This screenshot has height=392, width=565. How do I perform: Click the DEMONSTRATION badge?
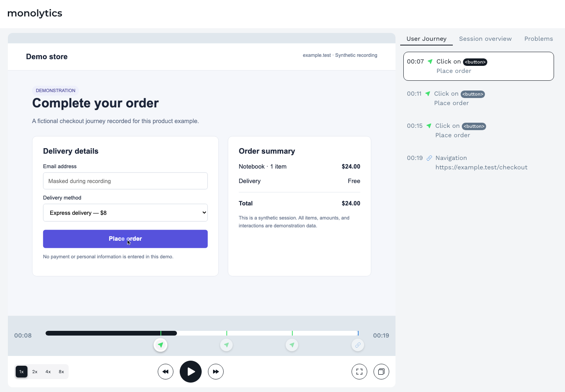(56, 91)
